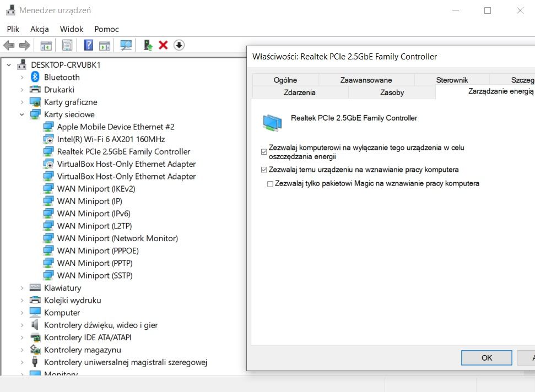Scan for hardware changes monitor icon
The image size is (535, 392).
click(126, 45)
